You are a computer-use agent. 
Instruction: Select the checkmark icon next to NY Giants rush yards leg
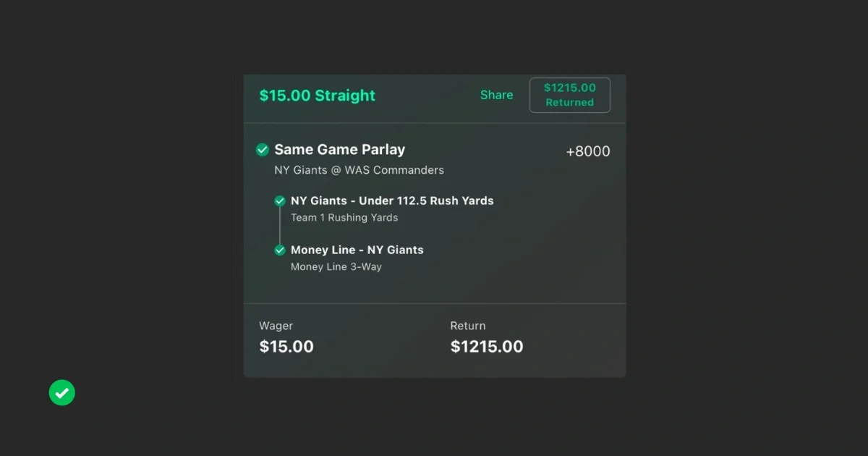pyautogui.click(x=279, y=200)
